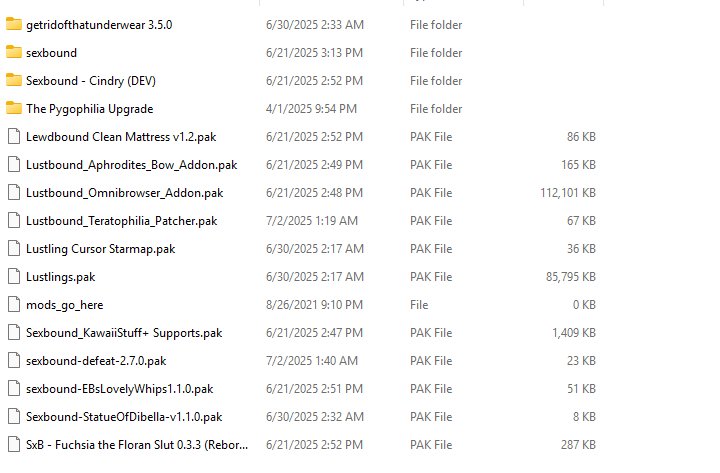720x473 pixels.
Task: Click the file icon of Lustbound_Aphrodites_Bow_Addon.pak
Action: click(x=14, y=164)
